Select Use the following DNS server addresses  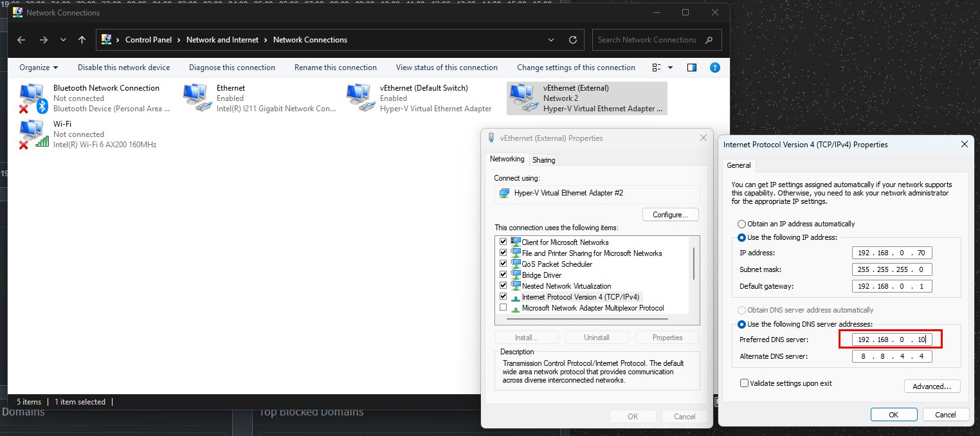[x=742, y=324]
